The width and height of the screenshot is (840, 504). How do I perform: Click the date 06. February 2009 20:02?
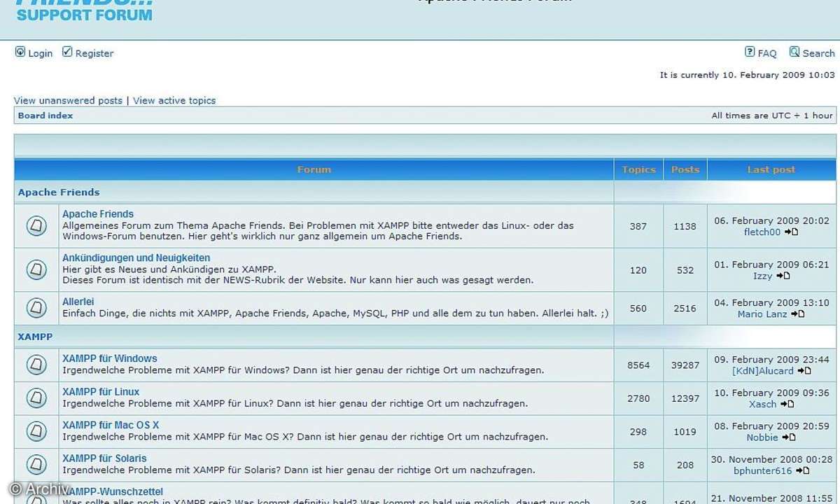(x=771, y=220)
